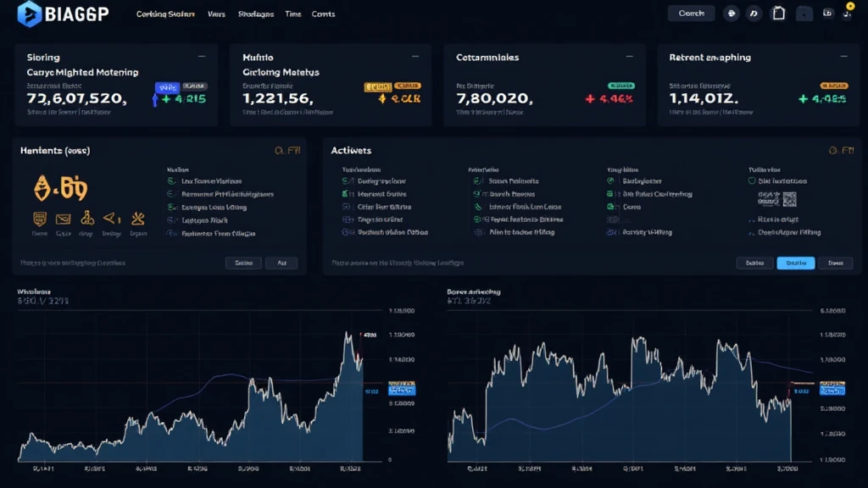Click the first round icon right of search
The height and width of the screenshot is (488, 868).
coord(731,14)
